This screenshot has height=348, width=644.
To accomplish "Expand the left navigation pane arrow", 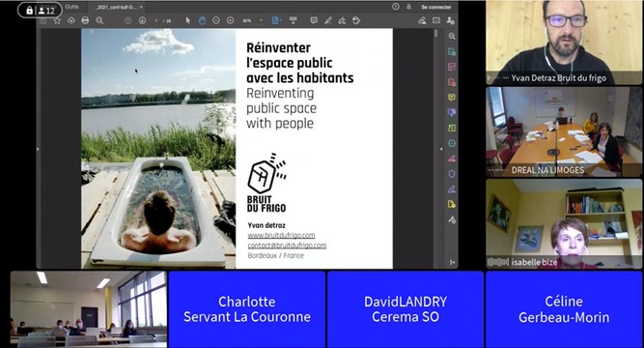I will (x=38, y=149).
